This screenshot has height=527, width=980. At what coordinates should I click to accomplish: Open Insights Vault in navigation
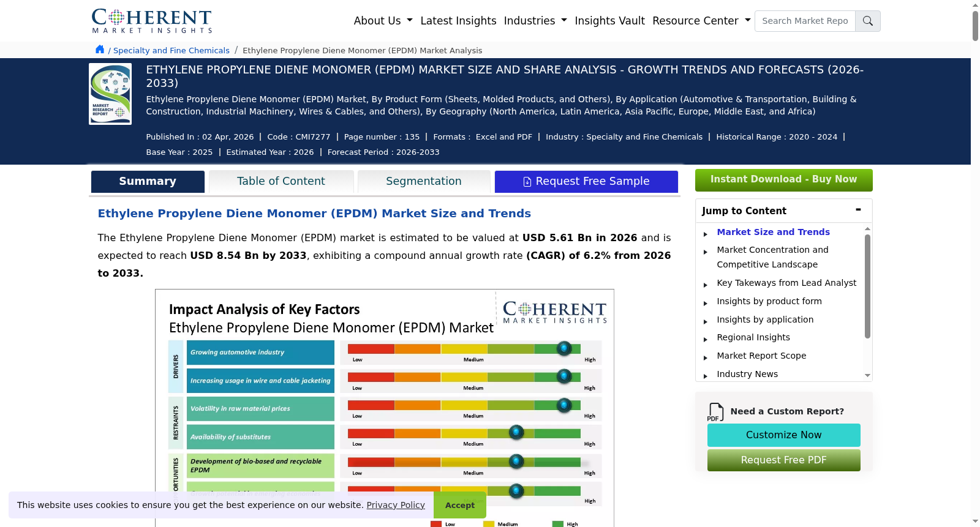point(609,21)
